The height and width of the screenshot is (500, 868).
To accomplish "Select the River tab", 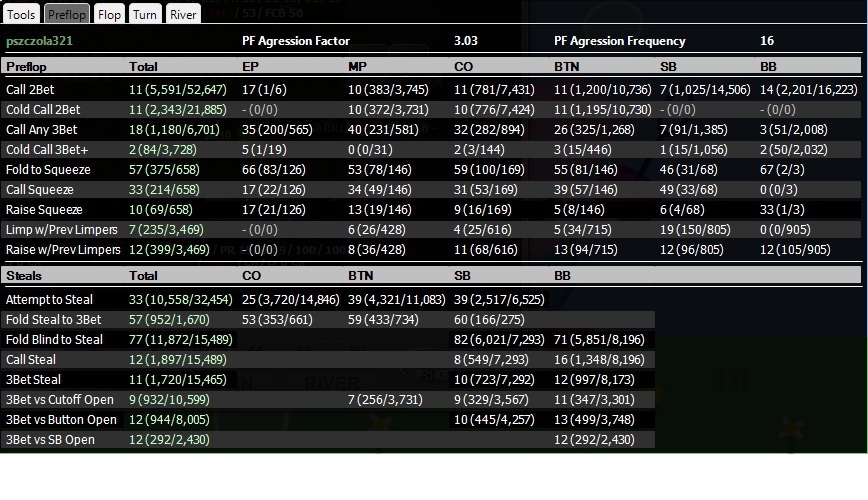I will coord(183,14).
